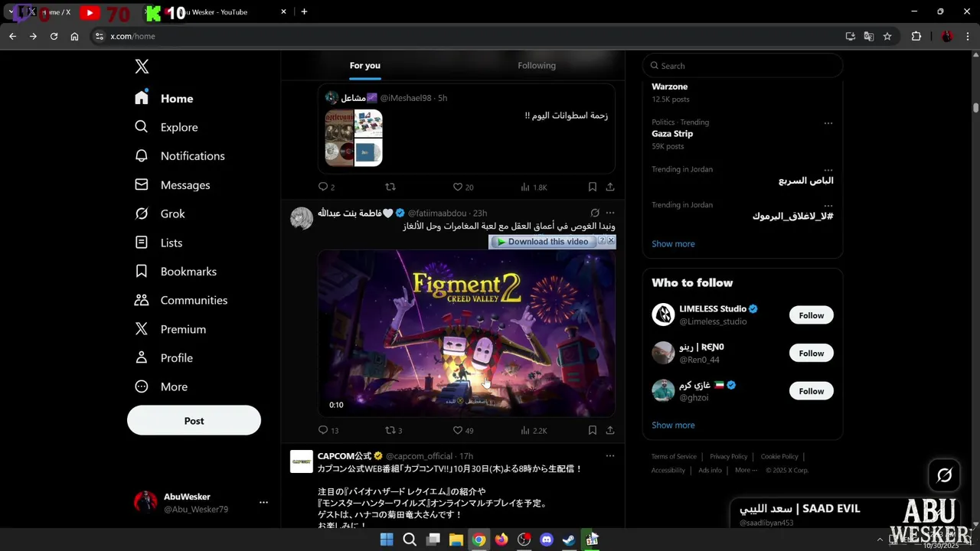This screenshot has width=980, height=551.
Task: Reply to the iMeshael98 post
Action: click(326, 187)
